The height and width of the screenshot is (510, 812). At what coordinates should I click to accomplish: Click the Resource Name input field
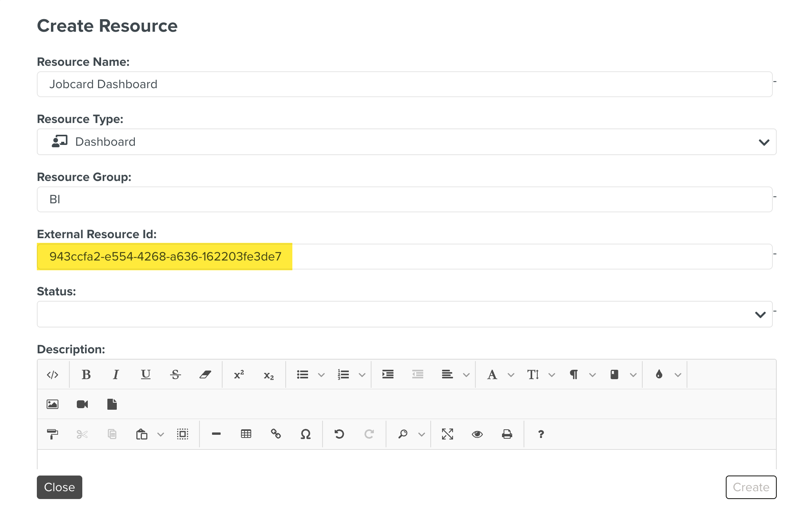404,84
